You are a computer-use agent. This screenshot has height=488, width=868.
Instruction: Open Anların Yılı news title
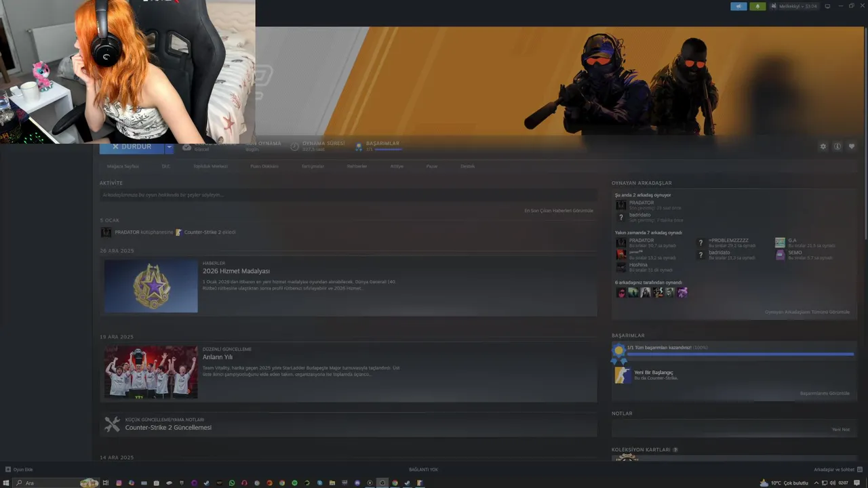[218, 357]
